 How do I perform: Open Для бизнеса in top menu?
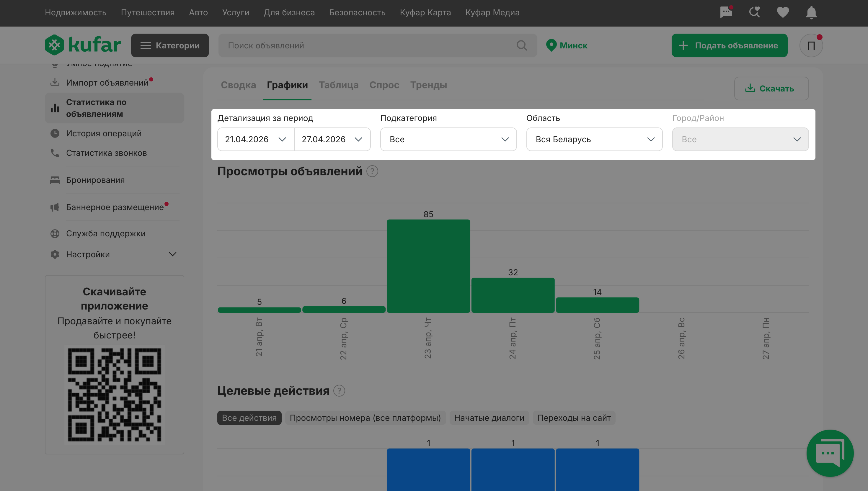coord(289,12)
